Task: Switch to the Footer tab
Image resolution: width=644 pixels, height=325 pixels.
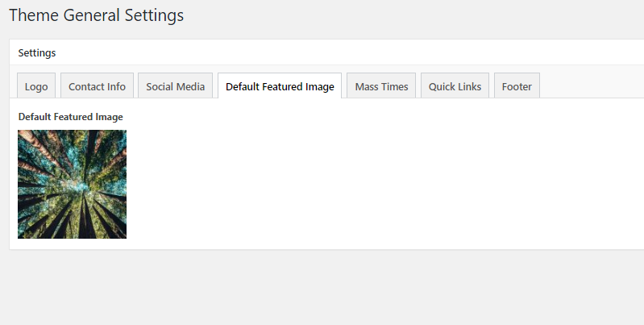Action: (517, 86)
